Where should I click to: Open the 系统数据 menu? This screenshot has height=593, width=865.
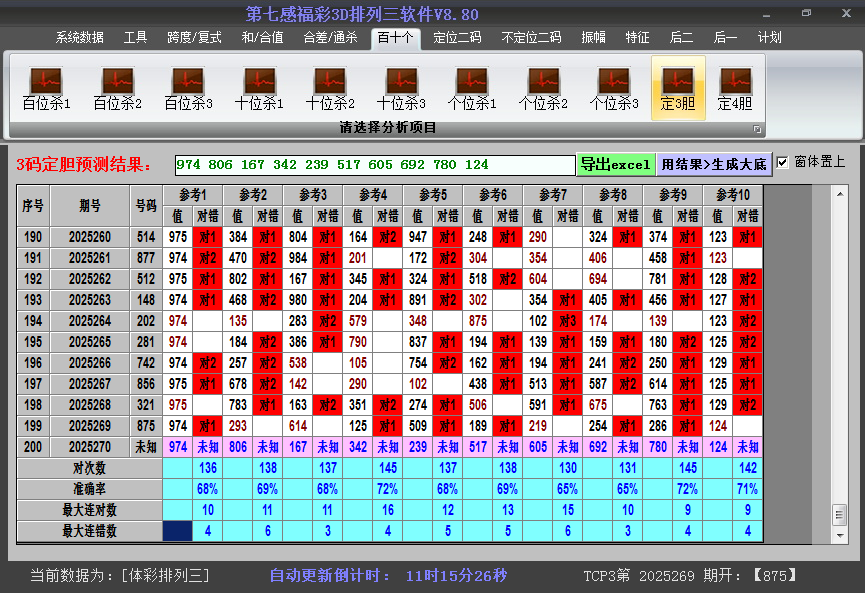pos(79,38)
